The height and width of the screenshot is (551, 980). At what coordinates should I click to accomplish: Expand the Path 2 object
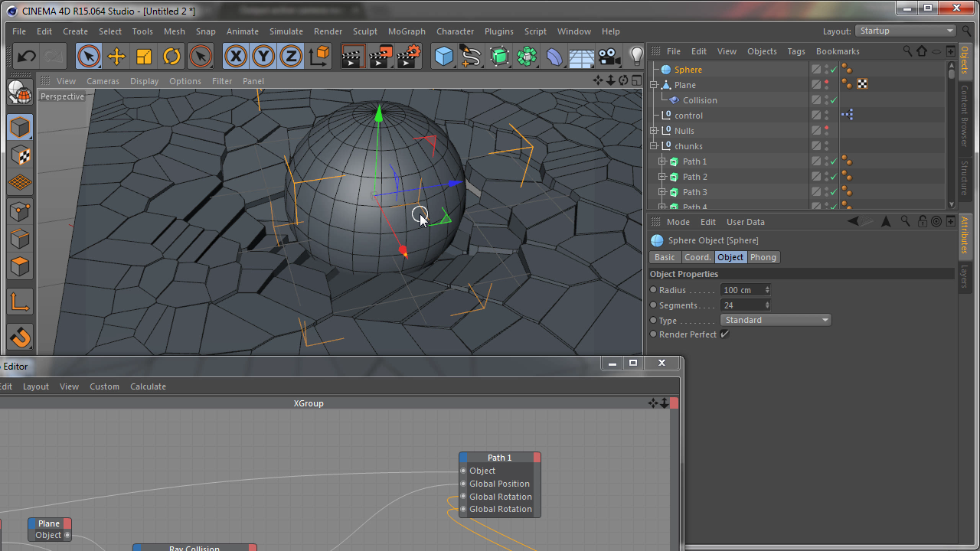pos(662,177)
